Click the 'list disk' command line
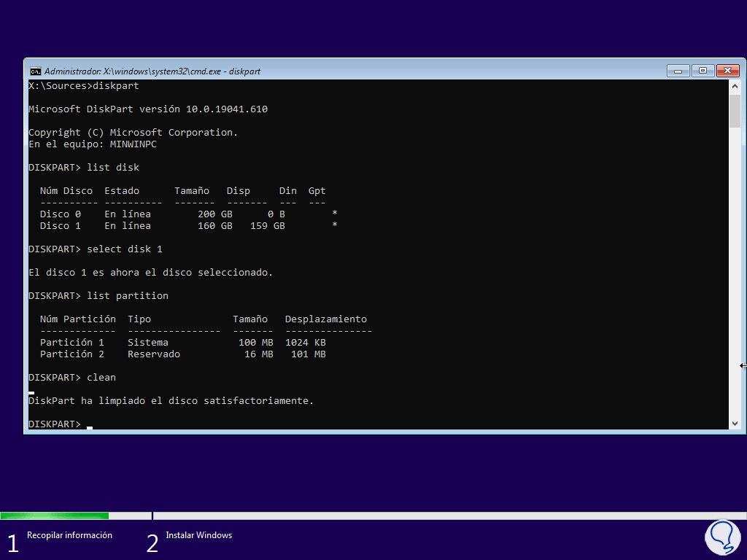This screenshot has width=747, height=560. (84, 168)
